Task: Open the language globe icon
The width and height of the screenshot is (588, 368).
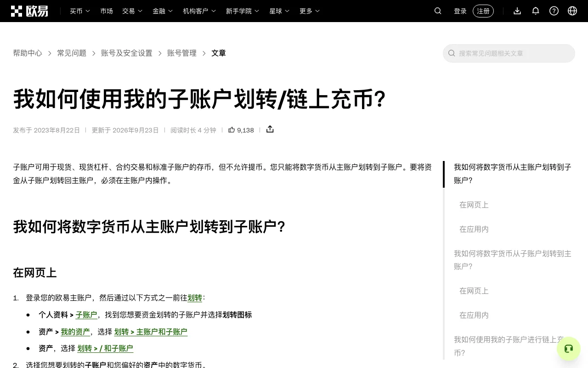Action: (x=572, y=11)
